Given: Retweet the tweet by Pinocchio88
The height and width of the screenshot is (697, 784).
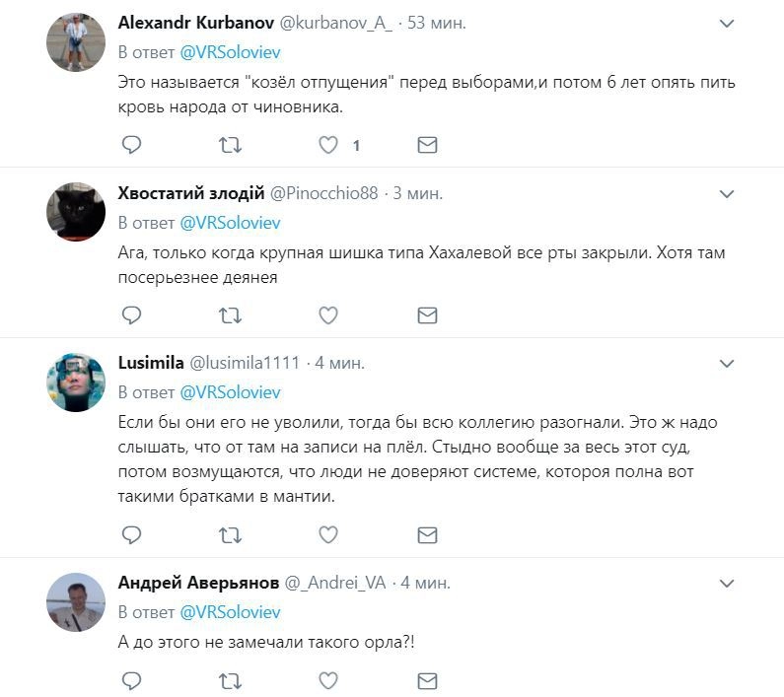Looking at the screenshot, I should pos(230,315).
